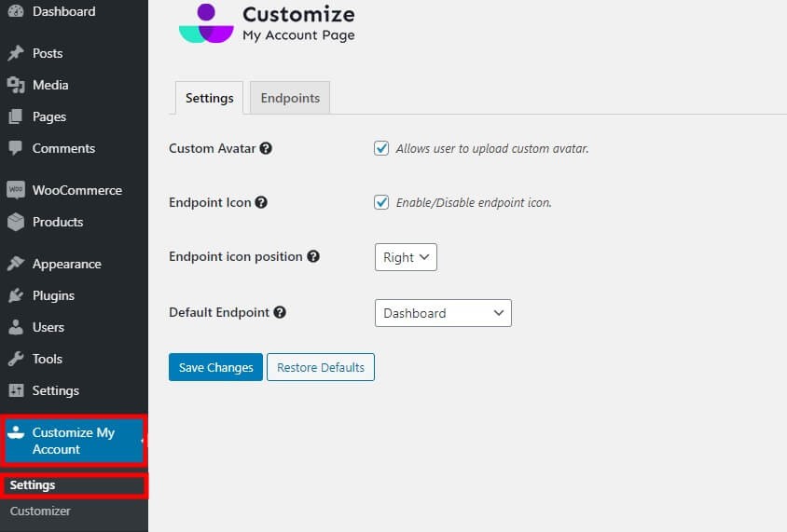Screen dimensions: 787x532
Task: Switch to the Endpoints tab
Action: coord(290,98)
